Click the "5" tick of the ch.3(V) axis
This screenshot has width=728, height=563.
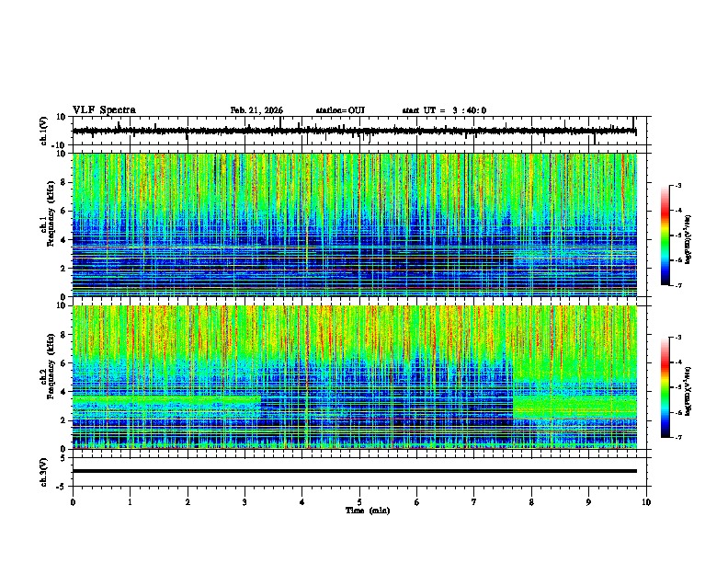[64, 457]
